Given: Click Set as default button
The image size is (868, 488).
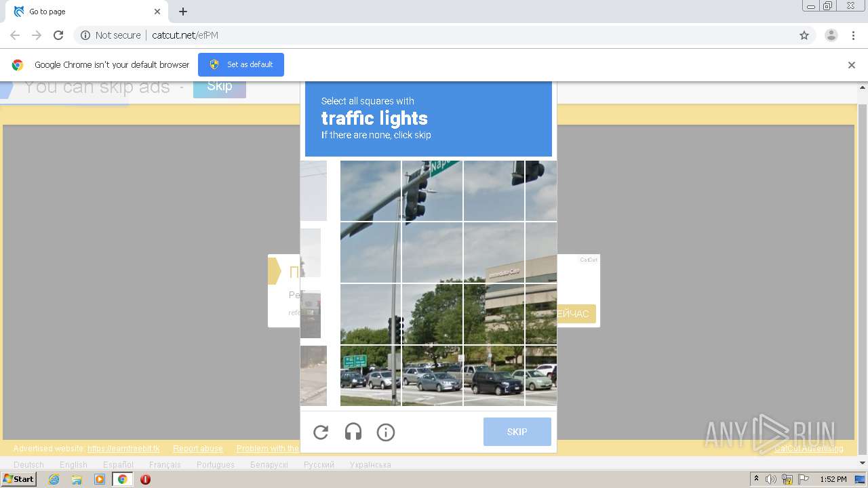Looking at the screenshot, I should pyautogui.click(x=241, y=64).
